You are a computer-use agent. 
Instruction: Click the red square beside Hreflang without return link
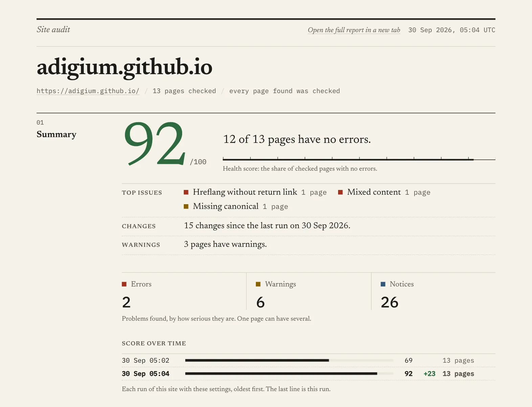(186, 192)
